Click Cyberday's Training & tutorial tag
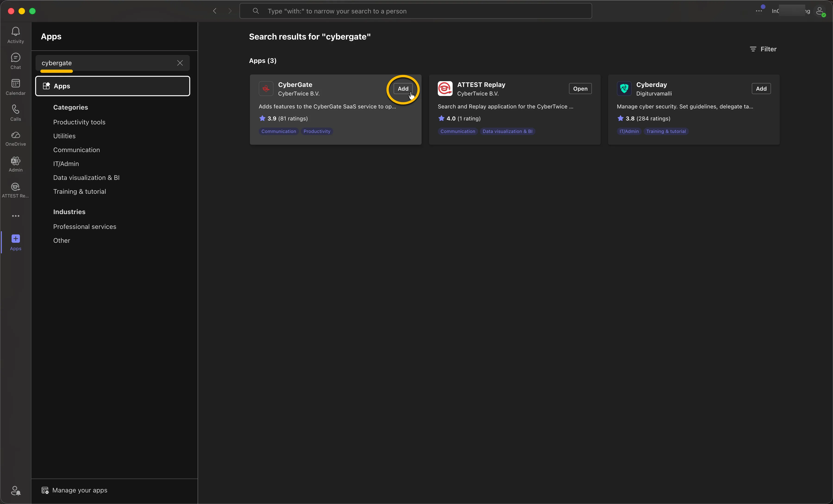Screen dimensions: 833x504 pos(666,131)
